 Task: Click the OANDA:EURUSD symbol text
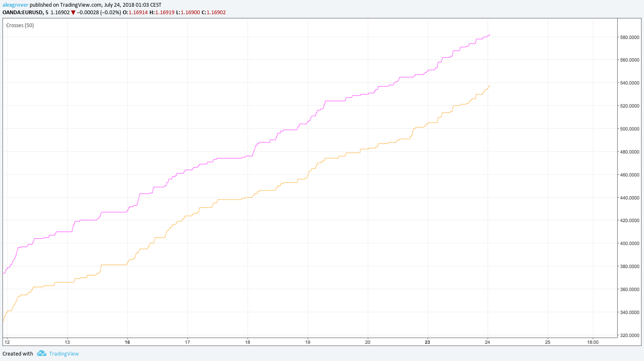(x=23, y=13)
